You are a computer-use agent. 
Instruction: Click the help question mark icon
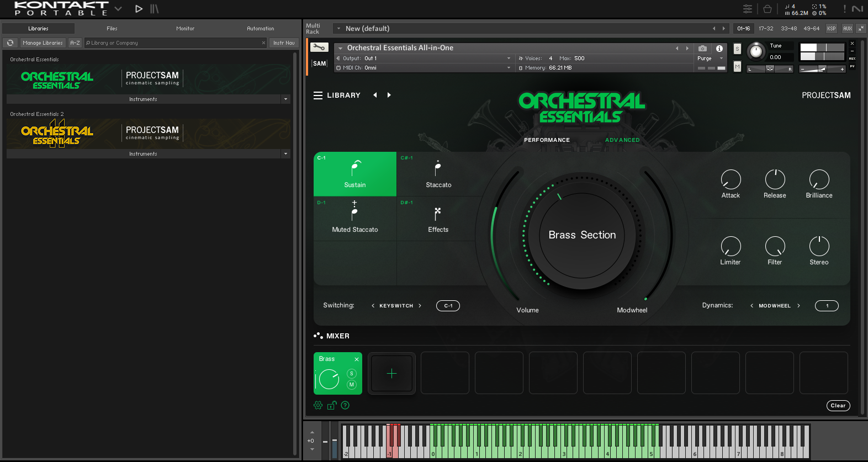[x=345, y=405]
